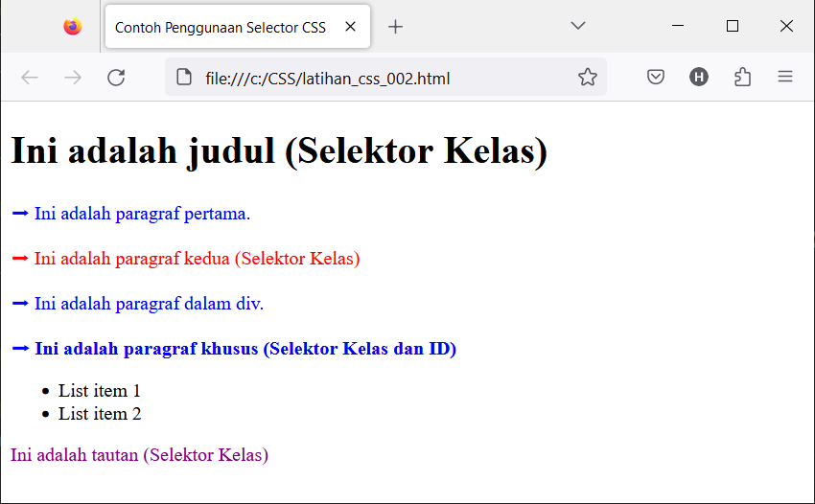
Task: Minimize the Firefox window
Action: 678,26
